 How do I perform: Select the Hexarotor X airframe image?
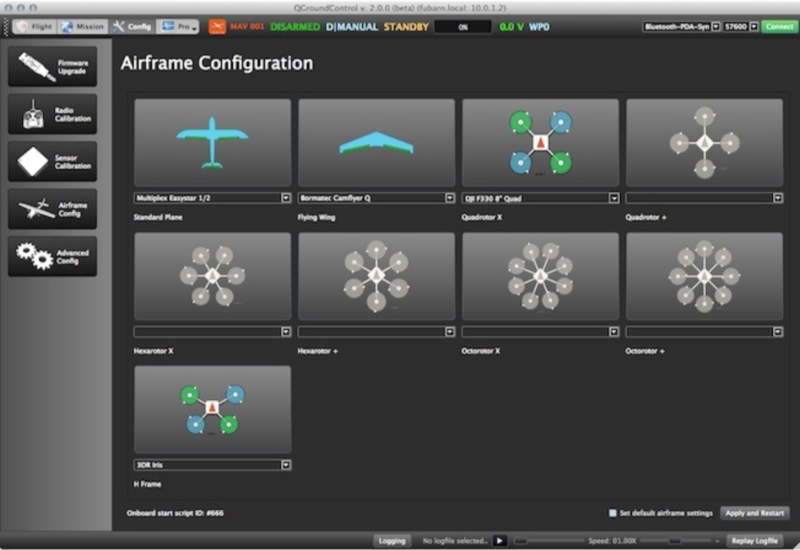coord(212,277)
